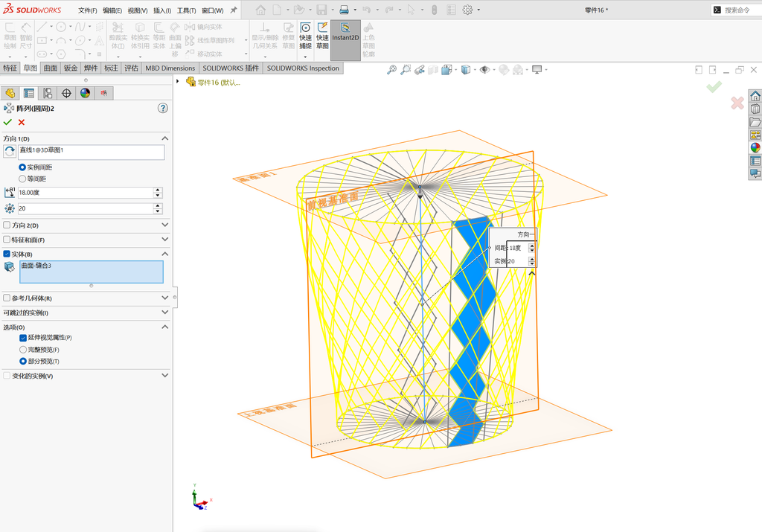
Task: Click zoom to fit magnifier icon
Action: (x=391, y=70)
